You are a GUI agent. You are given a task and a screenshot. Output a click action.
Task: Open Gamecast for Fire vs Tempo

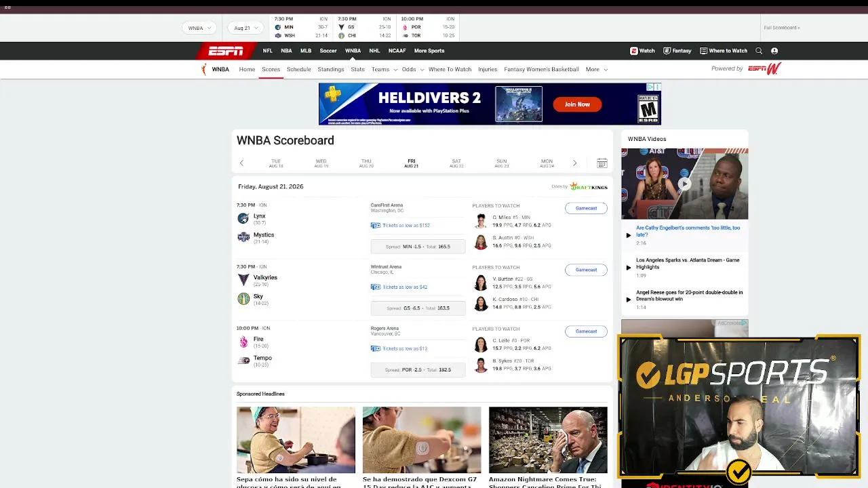(x=586, y=331)
